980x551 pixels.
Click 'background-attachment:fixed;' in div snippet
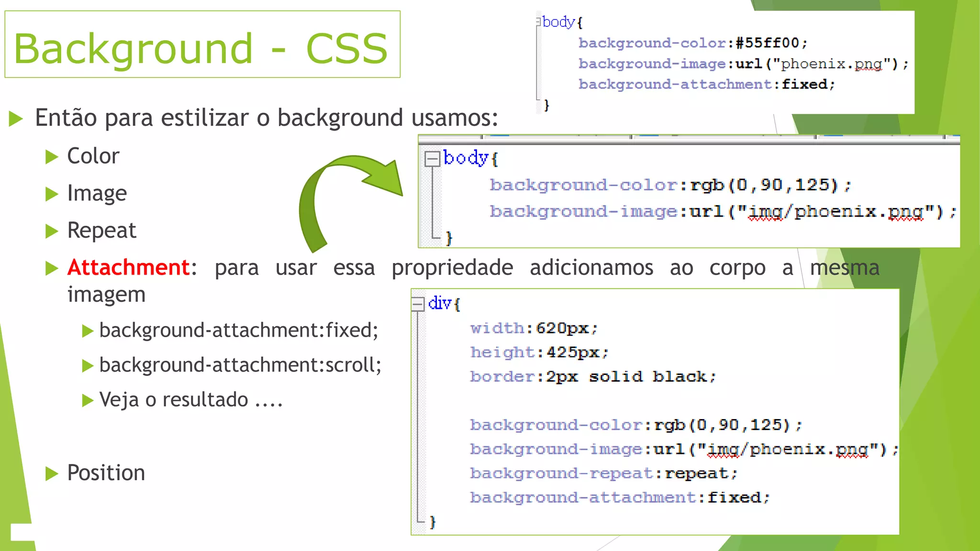click(x=620, y=497)
